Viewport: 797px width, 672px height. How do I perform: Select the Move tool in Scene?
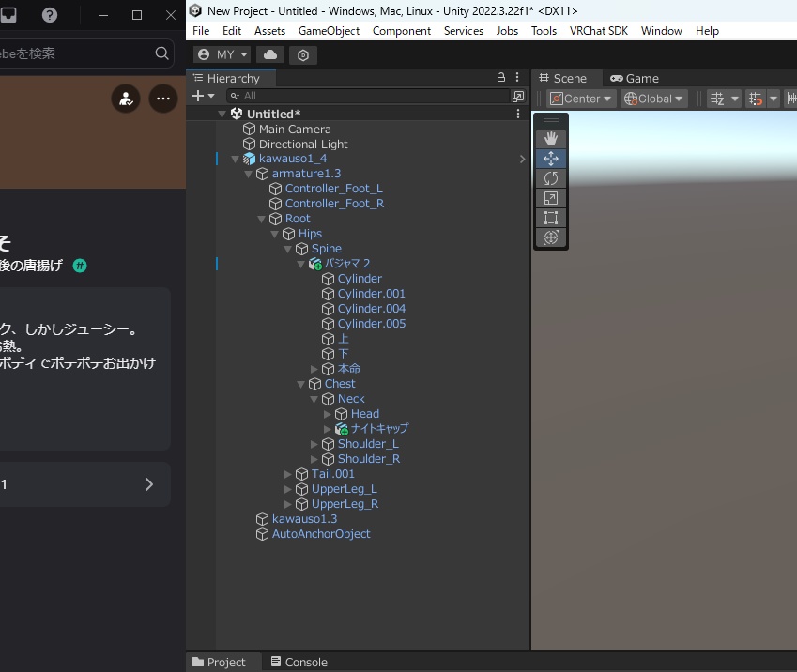(x=551, y=159)
